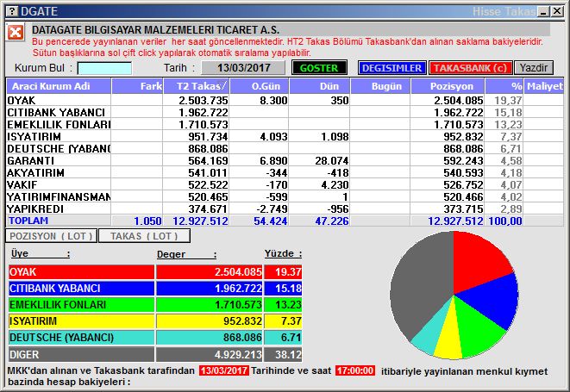
Task: Click total Fark value 1.050
Action: (147, 221)
